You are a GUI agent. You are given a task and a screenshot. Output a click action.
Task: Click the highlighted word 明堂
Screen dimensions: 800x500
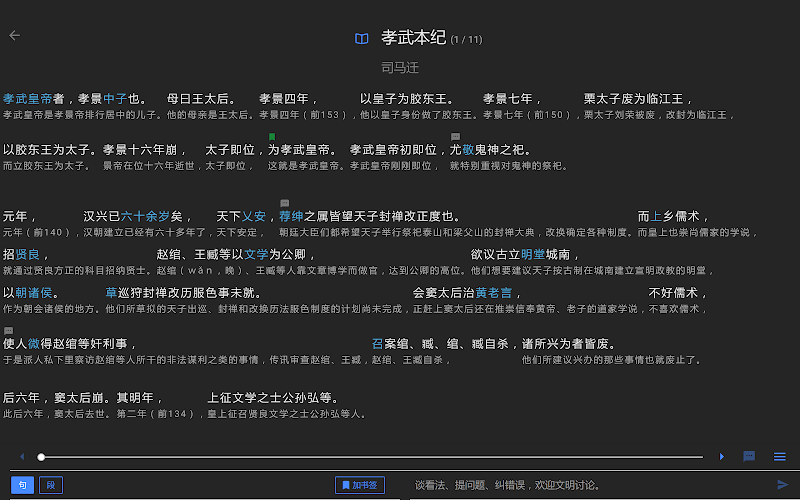pyautogui.click(x=533, y=255)
